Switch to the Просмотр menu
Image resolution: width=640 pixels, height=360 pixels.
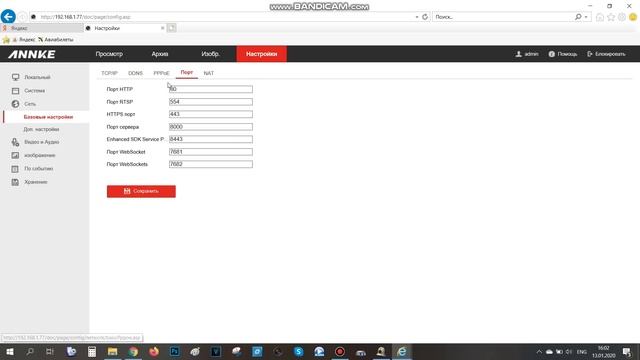point(109,54)
